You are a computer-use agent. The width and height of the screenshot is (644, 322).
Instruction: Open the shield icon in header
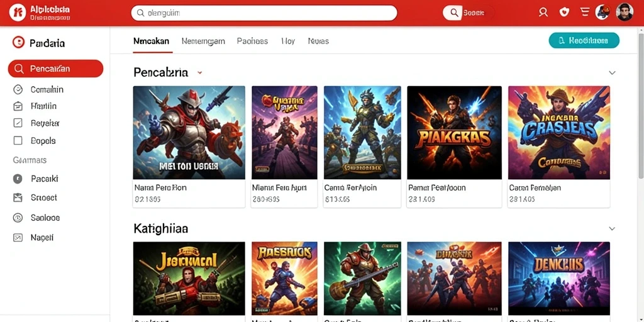[x=565, y=13]
